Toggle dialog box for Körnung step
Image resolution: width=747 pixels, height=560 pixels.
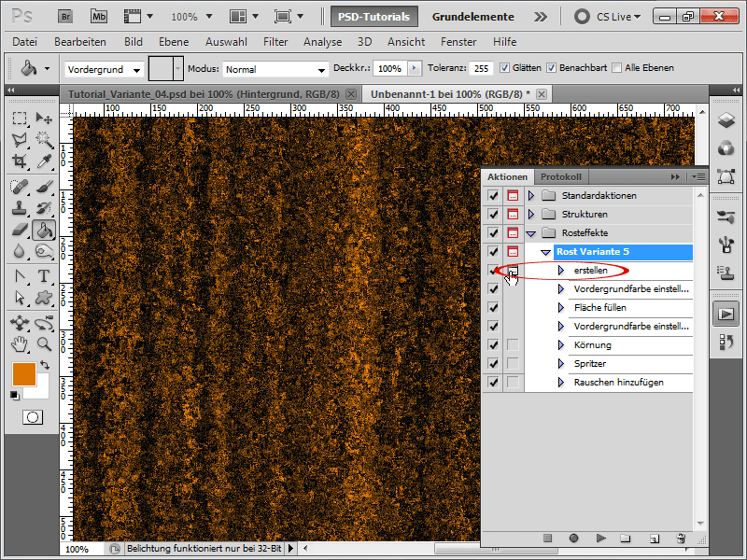[513, 344]
